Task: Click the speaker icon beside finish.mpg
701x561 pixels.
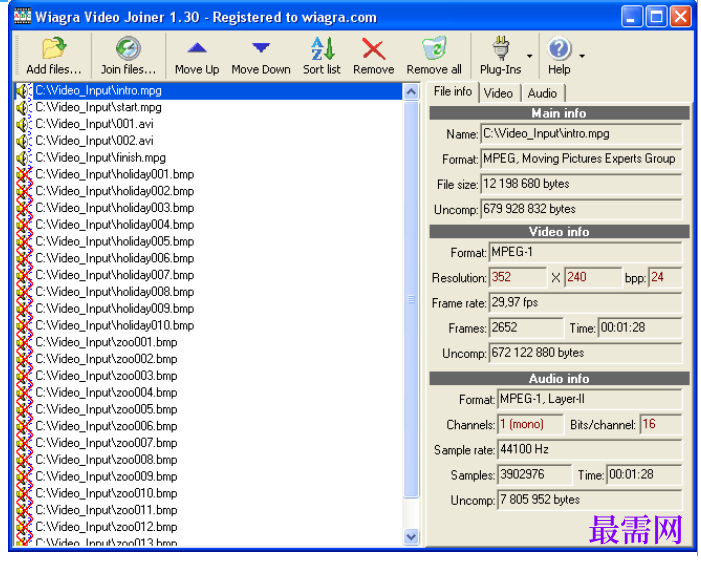Action: (23, 158)
